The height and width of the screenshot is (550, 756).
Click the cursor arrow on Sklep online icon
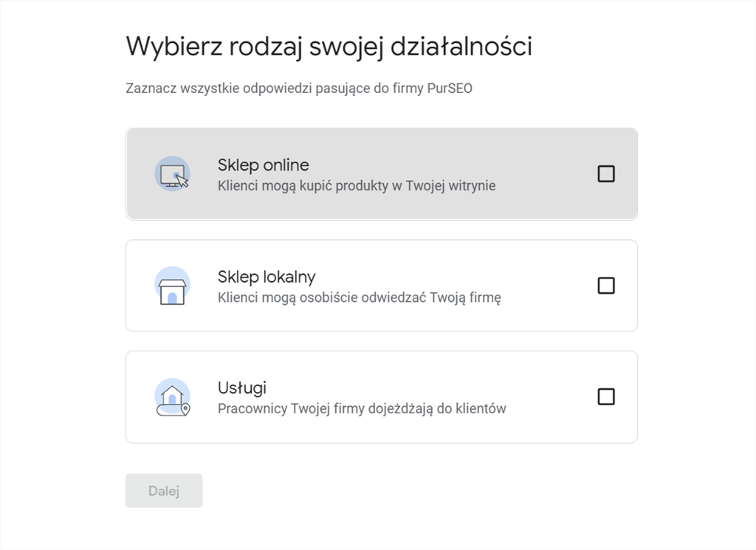[x=181, y=180]
